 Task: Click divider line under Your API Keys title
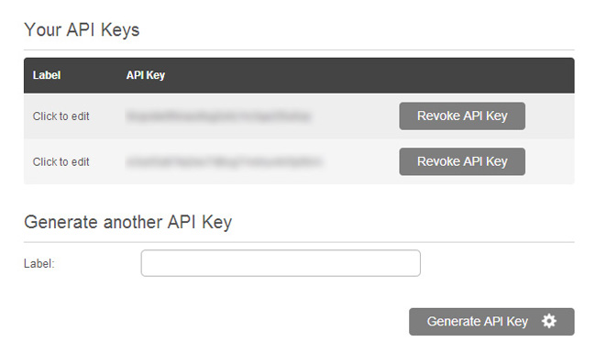click(x=299, y=50)
